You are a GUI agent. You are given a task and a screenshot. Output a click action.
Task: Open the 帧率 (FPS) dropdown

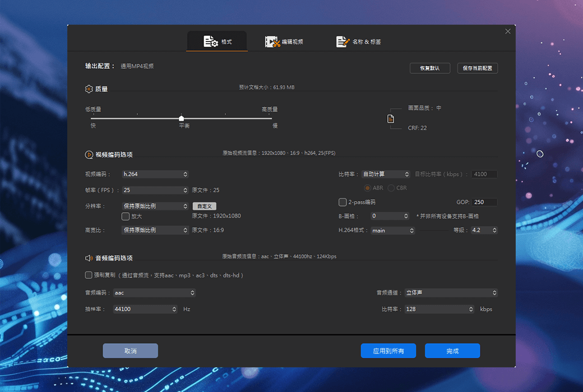[155, 190]
